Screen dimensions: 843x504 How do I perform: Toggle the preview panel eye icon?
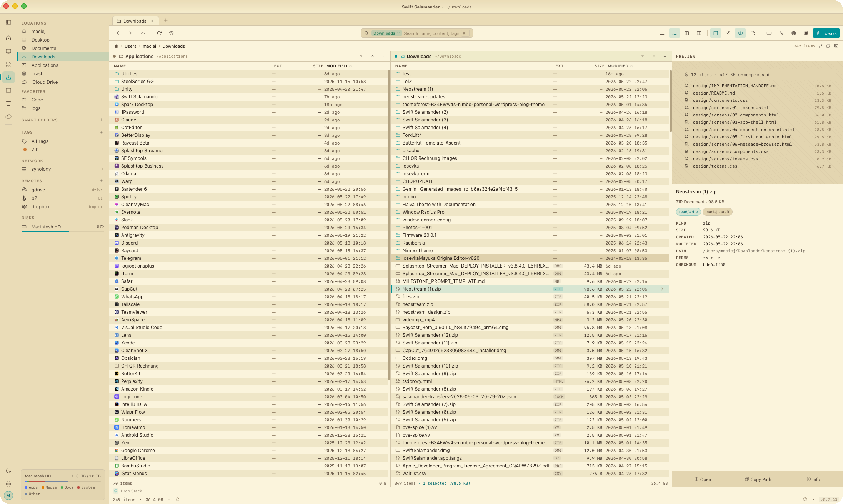pyautogui.click(x=740, y=33)
